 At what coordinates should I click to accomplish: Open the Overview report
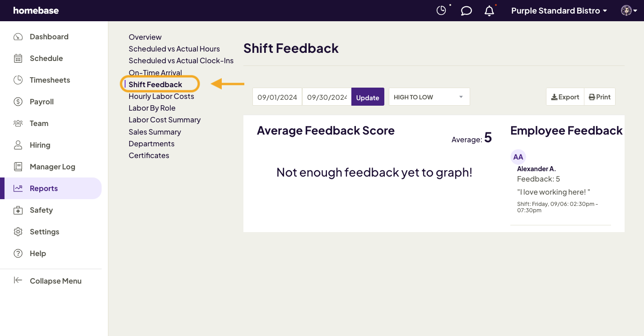(145, 37)
